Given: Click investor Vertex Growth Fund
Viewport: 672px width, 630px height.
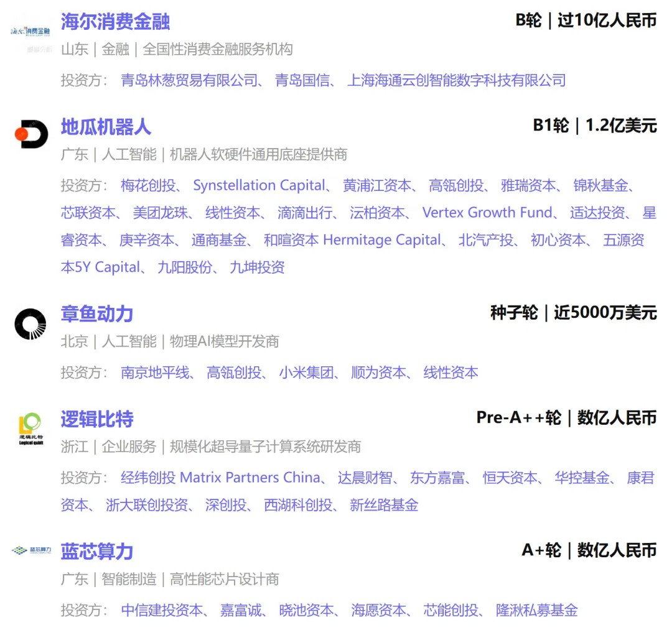Looking at the screenshot, I should click(x=487, y=213).
